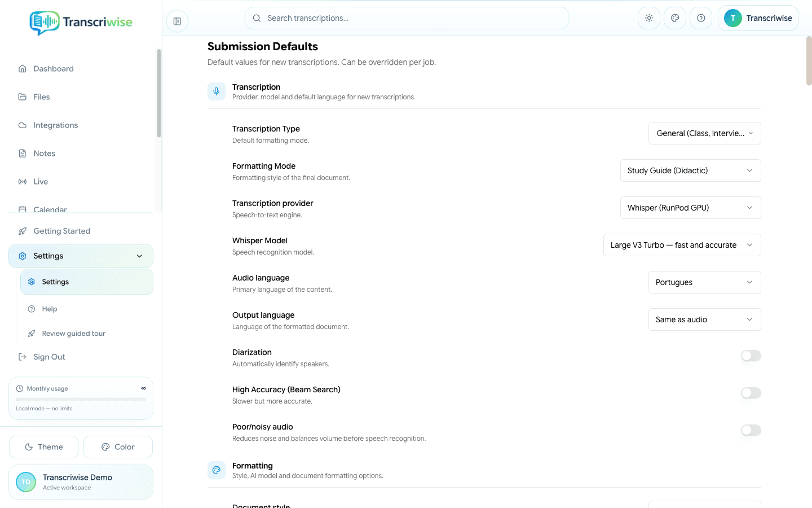Open the Help sub-item

tap(87, 309)
